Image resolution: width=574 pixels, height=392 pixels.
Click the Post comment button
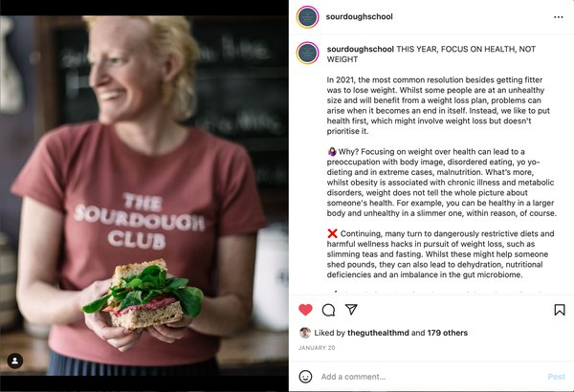click(556, 377)
